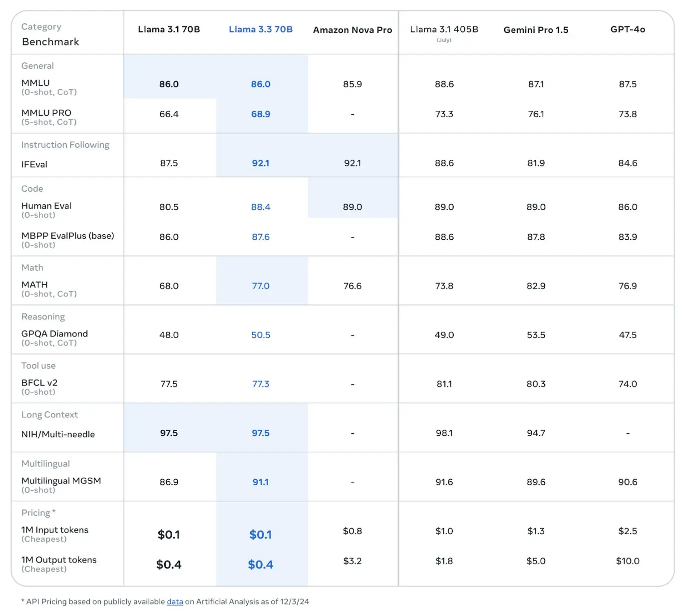Click the Multilingual MGSM benchmark label
685x616 pixels.
(61, 481)
